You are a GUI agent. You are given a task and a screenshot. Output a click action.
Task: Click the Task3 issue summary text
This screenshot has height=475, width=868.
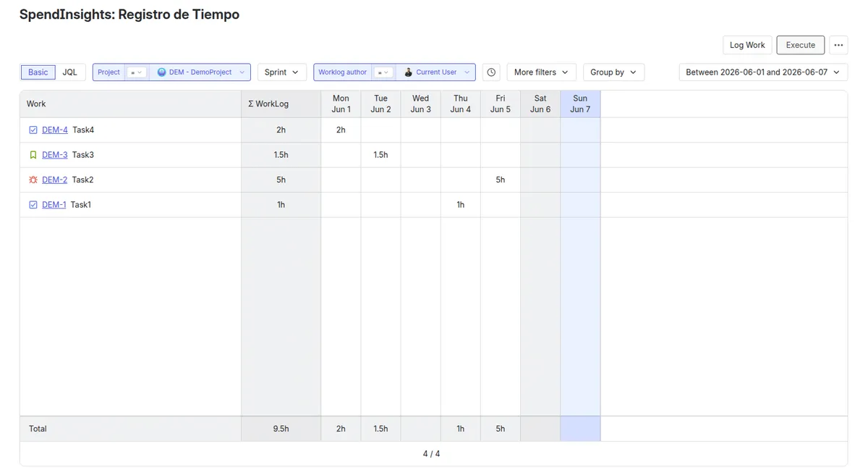point(83,155)
